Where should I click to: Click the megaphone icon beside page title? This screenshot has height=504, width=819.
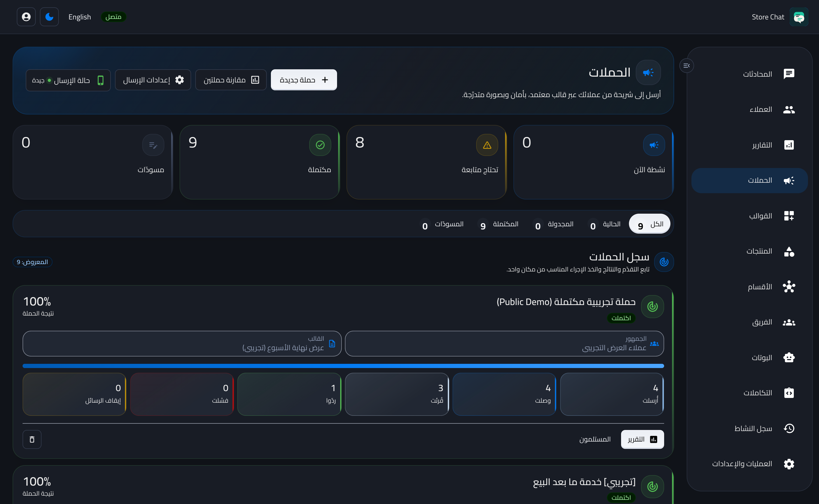[648, 72]
